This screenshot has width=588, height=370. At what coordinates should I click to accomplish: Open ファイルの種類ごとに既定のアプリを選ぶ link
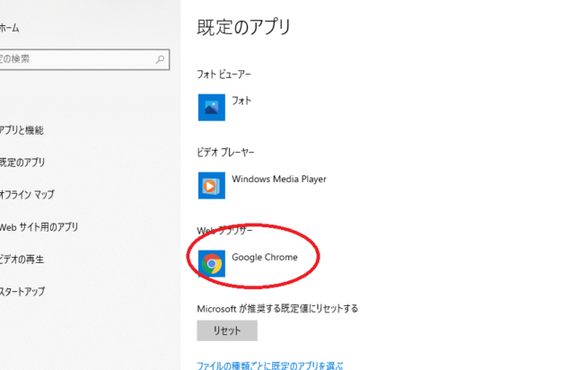coord(269,365)
